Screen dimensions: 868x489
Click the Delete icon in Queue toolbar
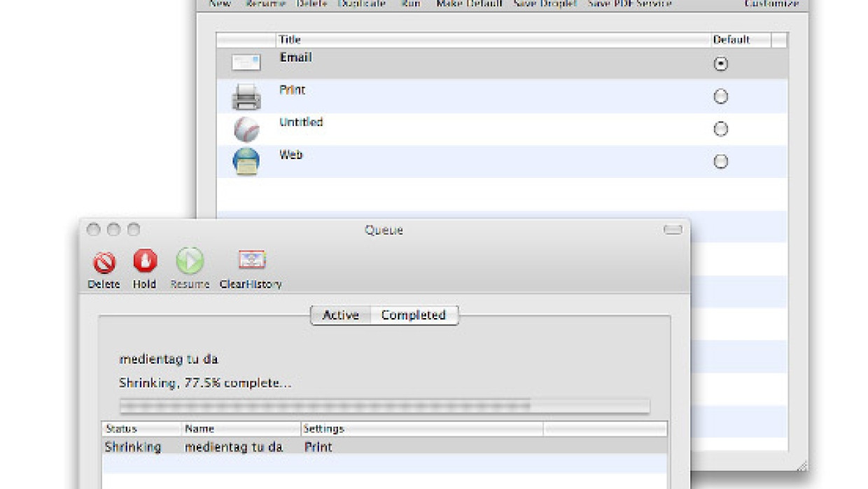tap(104, 262)
